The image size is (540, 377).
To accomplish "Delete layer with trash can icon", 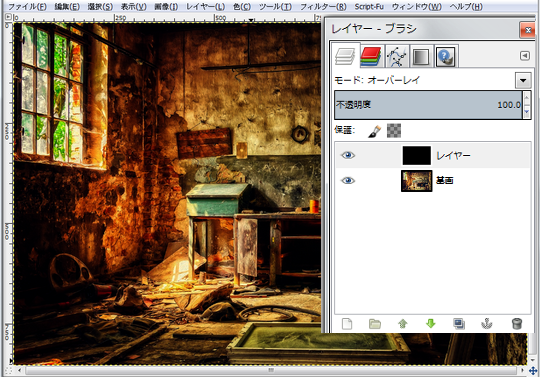I will click(517, 324).
